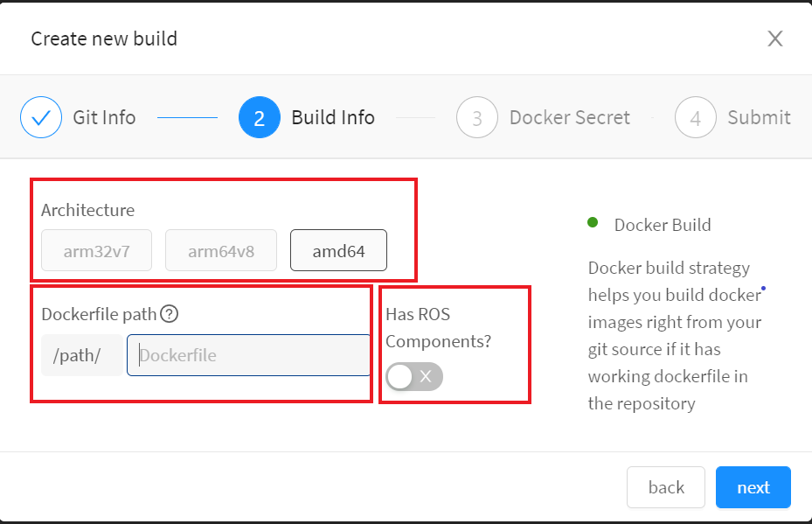812x524 pixels.
Task: Select the arm32v7 architecture option
Action: [96, 250]
